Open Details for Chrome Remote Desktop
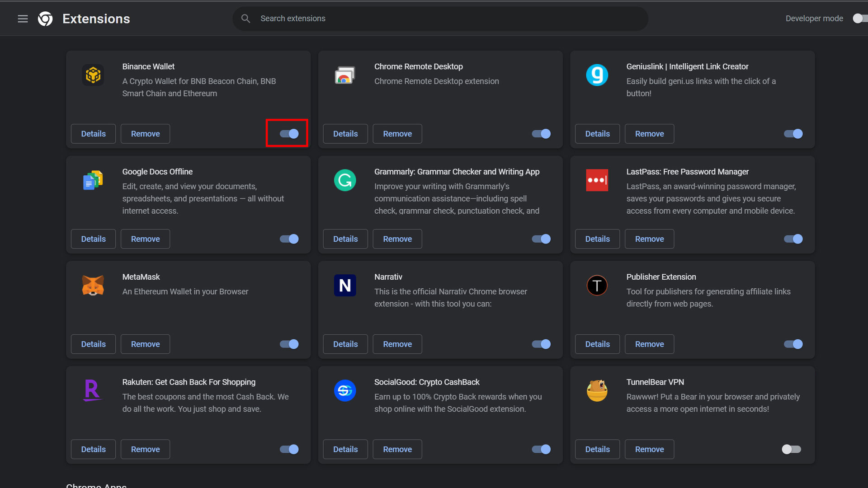This screenshot has height=488, width=868. click(x=345, y=134)
